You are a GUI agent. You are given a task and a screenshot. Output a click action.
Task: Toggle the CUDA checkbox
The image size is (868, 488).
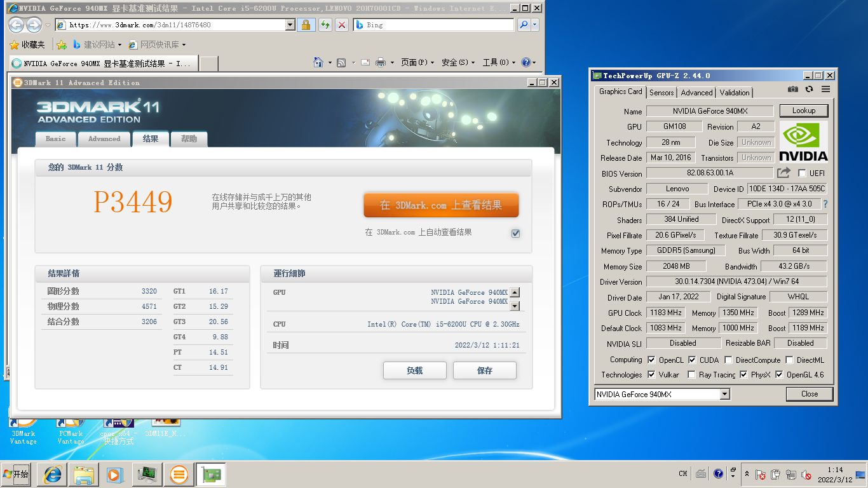(692, 360)
